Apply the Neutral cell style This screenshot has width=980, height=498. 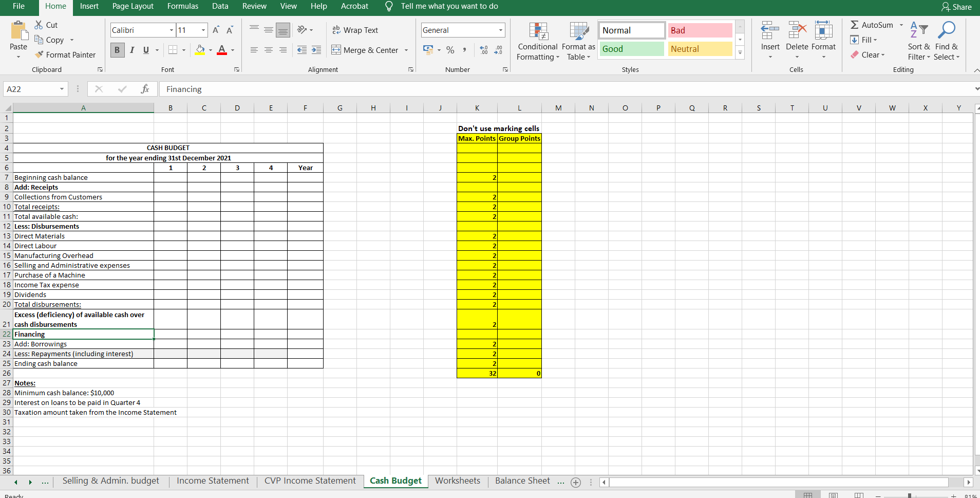(701, 49)
